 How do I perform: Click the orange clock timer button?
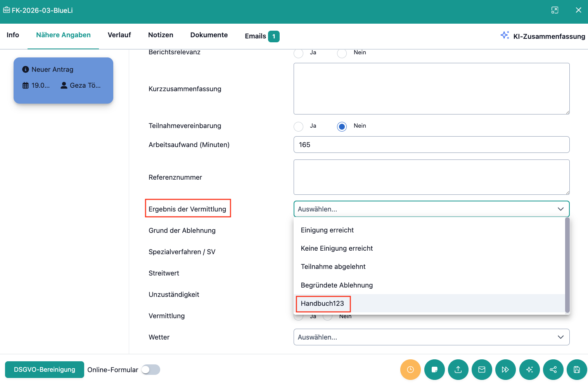pos(410,369)
